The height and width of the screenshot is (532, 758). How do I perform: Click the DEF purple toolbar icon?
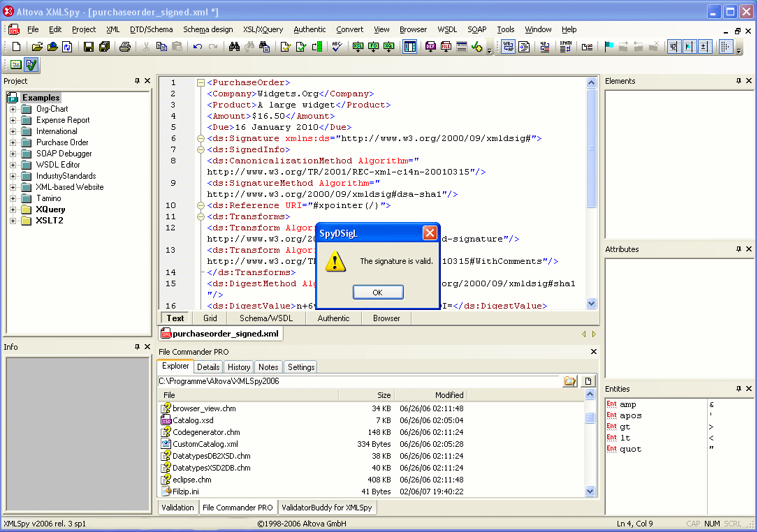point(430,47)
